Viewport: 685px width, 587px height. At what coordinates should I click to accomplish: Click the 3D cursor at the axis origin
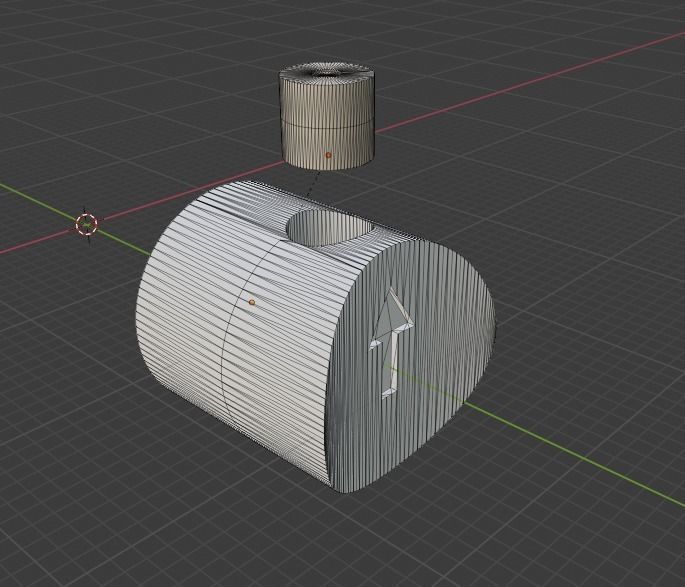click(86, 224)
